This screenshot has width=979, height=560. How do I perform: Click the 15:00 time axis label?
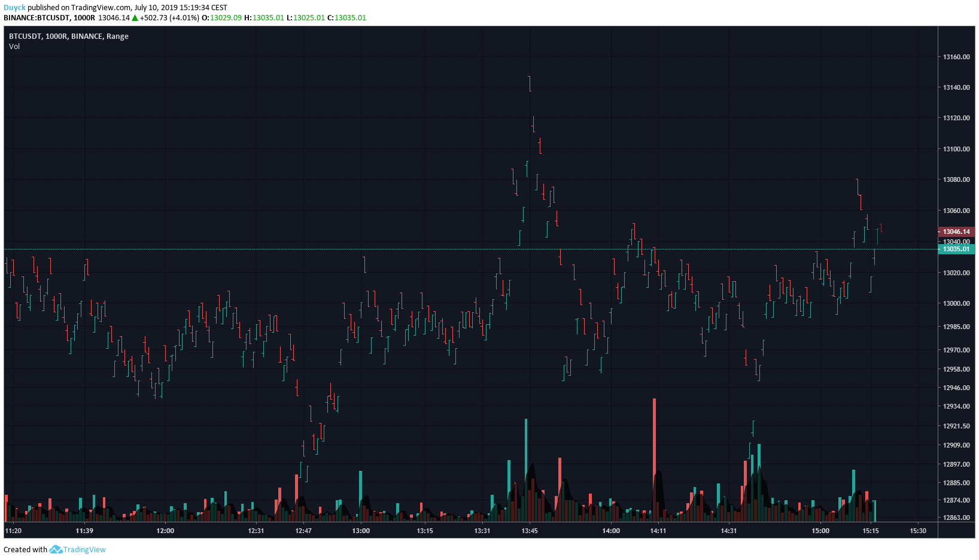[820, 531]
